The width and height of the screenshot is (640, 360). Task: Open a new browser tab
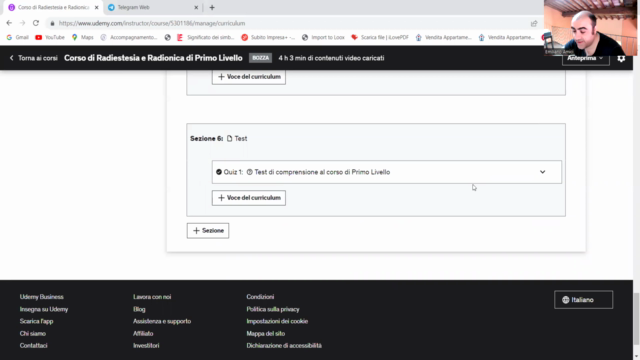pos(212,7)
